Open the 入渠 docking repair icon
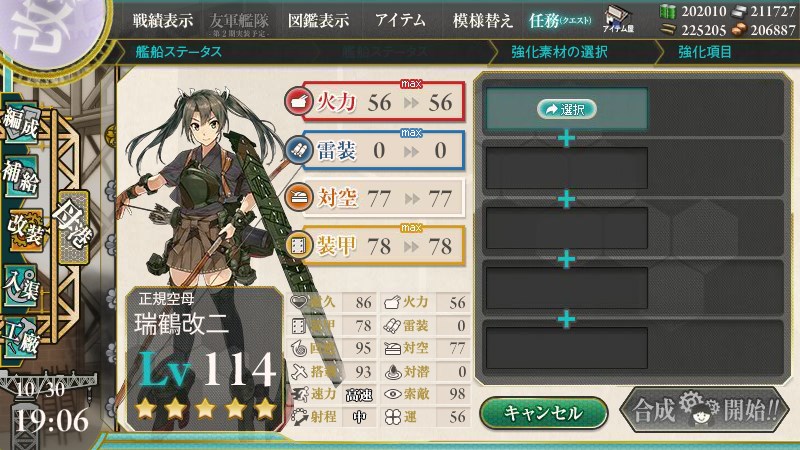 pos(21,285)
